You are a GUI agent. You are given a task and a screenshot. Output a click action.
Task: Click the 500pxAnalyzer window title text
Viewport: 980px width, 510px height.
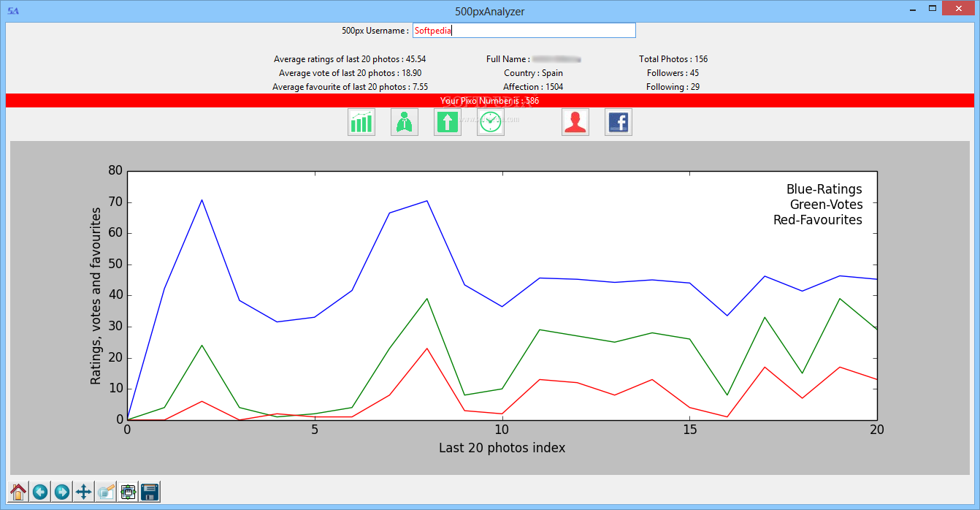click(x=489, y=11)
